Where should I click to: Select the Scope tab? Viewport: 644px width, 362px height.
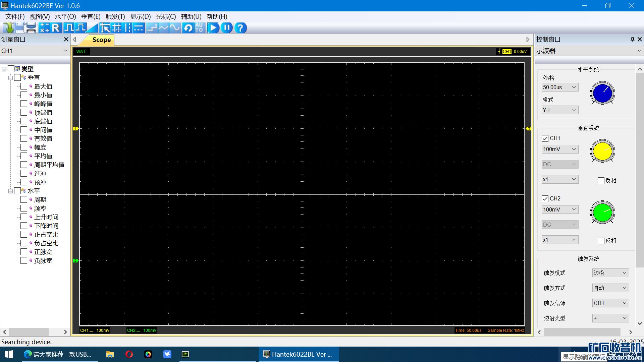(101, 40)
